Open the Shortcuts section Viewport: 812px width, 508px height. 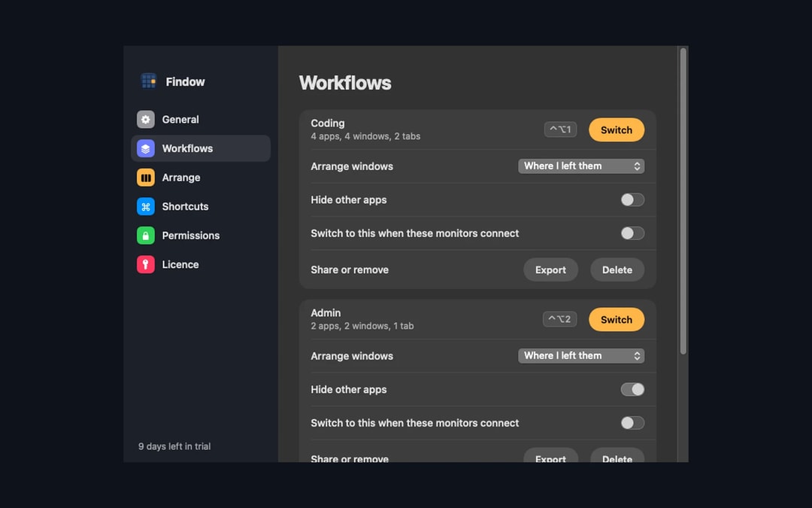(x=201, y=206)
